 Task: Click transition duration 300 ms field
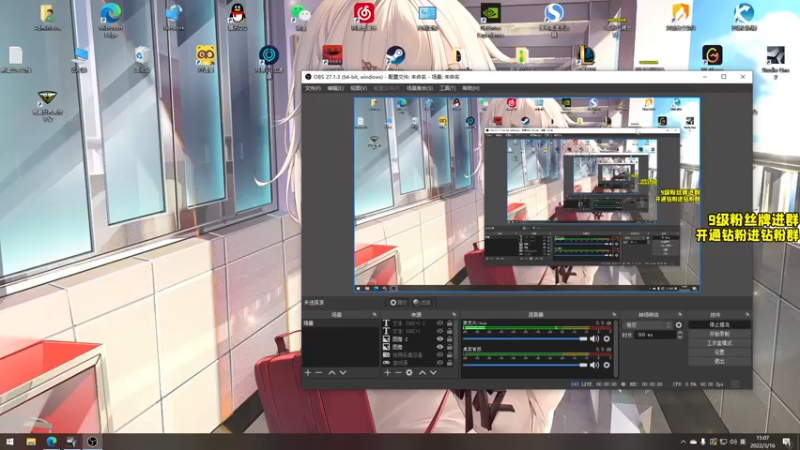point(655,335)
